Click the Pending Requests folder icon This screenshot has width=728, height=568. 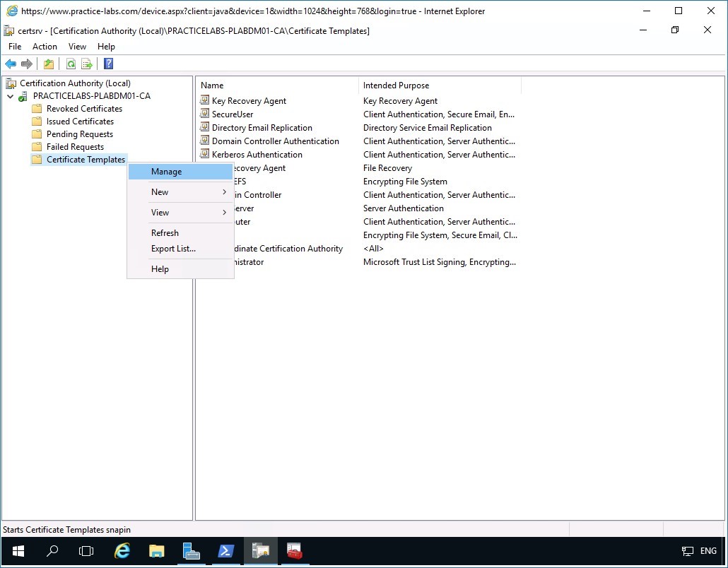click(37, 134)
